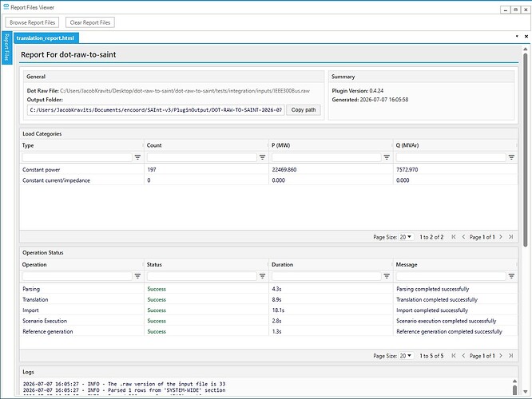Focus the Message column filter input
The image size is (532, 399).
[x=451, y=276]
